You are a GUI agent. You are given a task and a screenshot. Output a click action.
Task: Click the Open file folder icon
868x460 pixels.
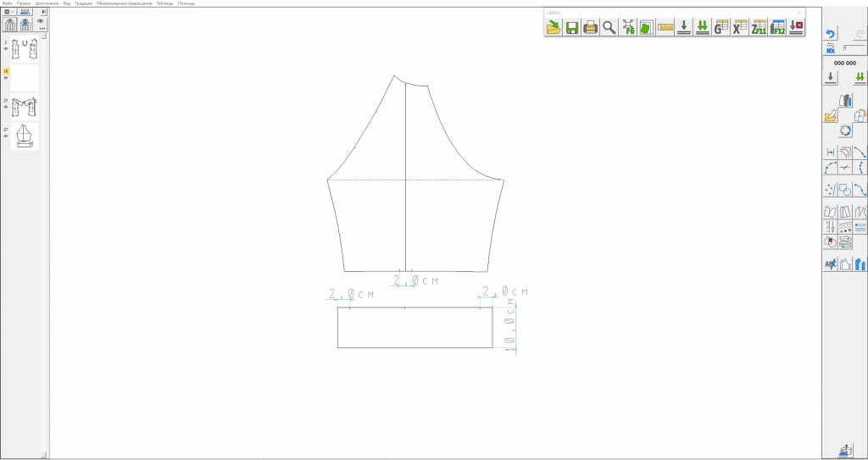[x=553, y=28]
